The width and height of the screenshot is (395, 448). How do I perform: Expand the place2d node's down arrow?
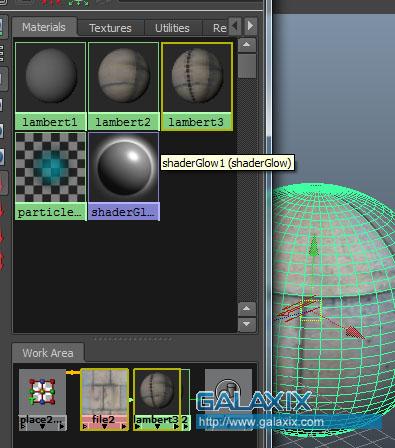(x=42, y=426)
